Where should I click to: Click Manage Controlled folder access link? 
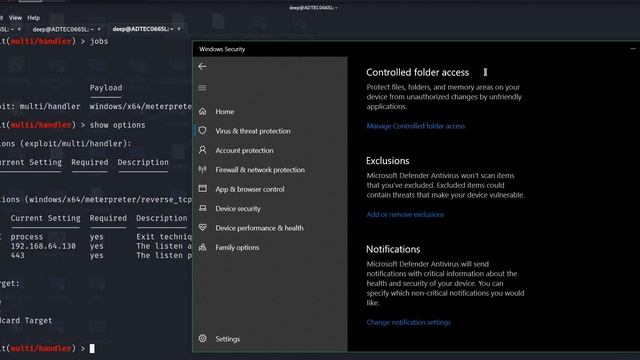416,126
